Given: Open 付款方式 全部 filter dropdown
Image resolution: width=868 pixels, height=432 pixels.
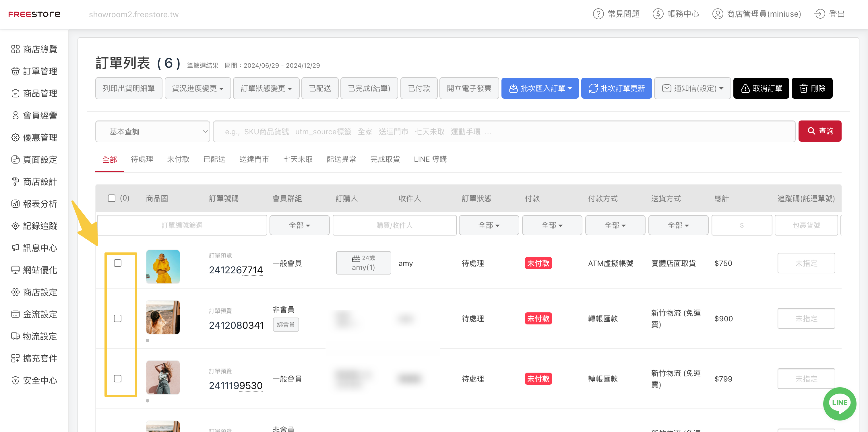Looking at the screenshot, I should 615,225.
